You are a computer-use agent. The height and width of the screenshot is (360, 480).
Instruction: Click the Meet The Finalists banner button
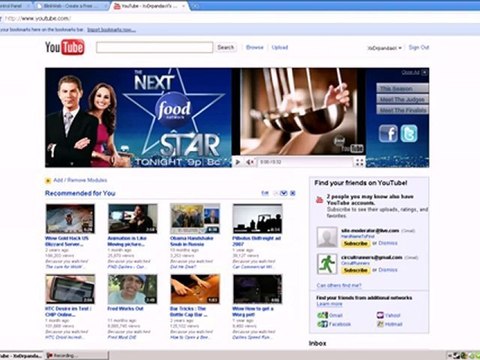tap(402, 110)
